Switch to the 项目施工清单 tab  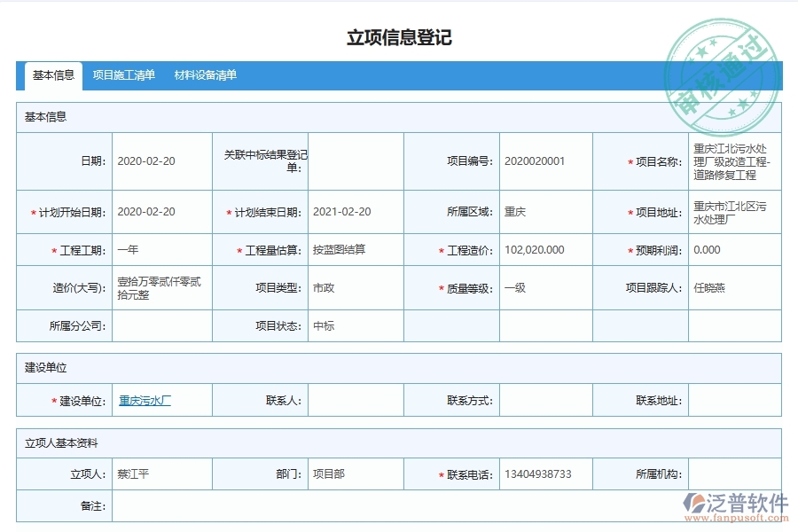pos(123,75)
